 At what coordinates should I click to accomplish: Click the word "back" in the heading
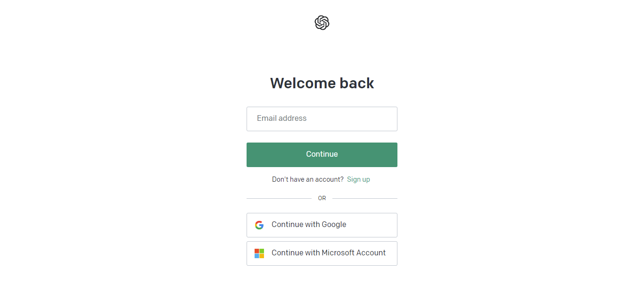pos(357,83)
